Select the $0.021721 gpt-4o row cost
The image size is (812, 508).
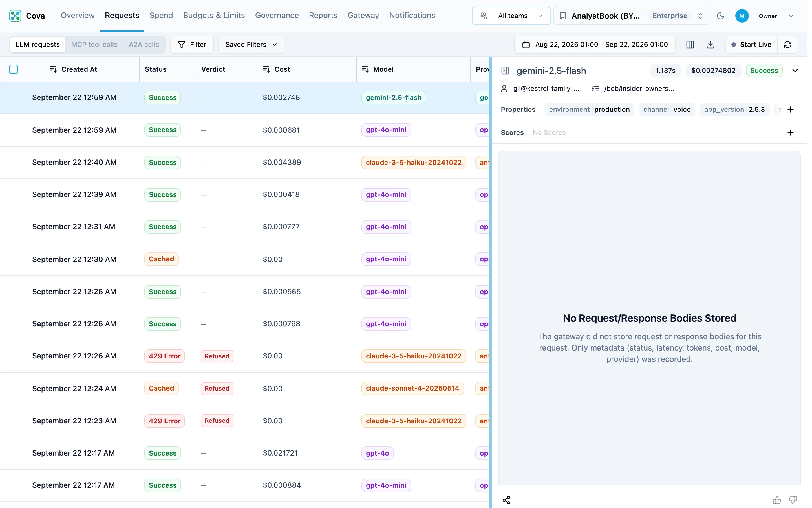[x=280, y=453]
